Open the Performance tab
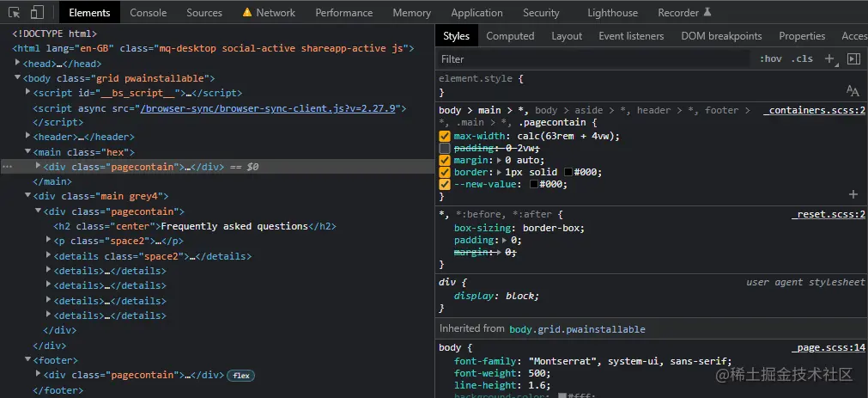This screenshot has width=868, height=398. coord(343,12)
